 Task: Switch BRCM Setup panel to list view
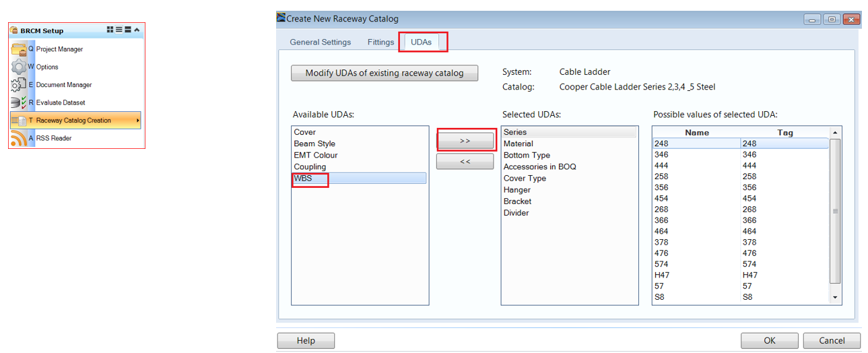(119, 30)
